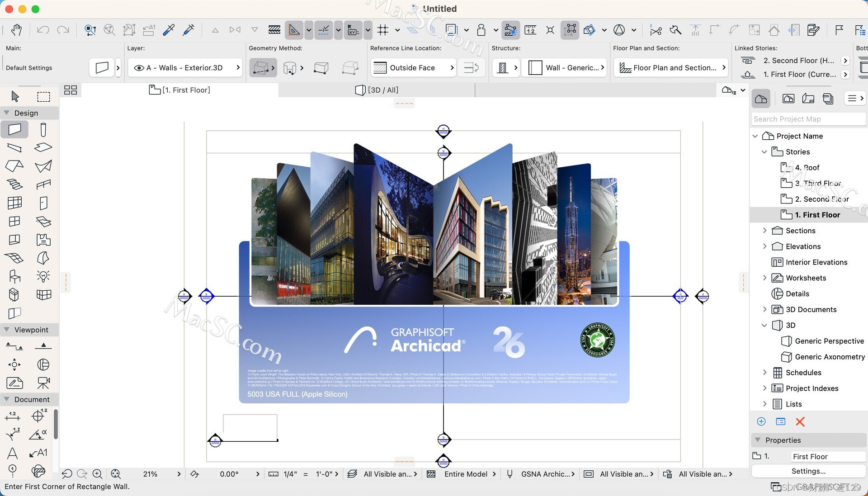Select the pan hand tool
Viewport: 868px width, 496px height.
pos(17,30)
